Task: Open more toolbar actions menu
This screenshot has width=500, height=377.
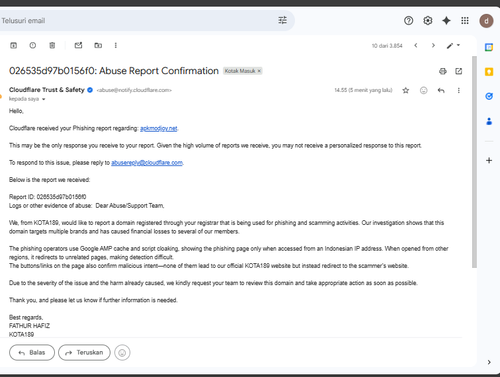Action: pyautogui.click(x=116, y=45)
